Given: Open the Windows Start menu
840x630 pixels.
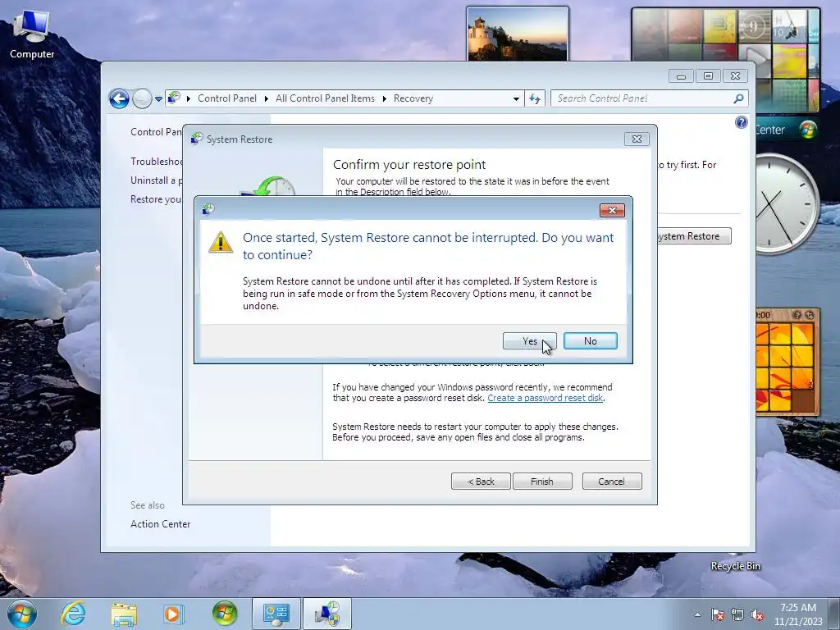Looking at the screenshot, I should (x=22, y=614).
